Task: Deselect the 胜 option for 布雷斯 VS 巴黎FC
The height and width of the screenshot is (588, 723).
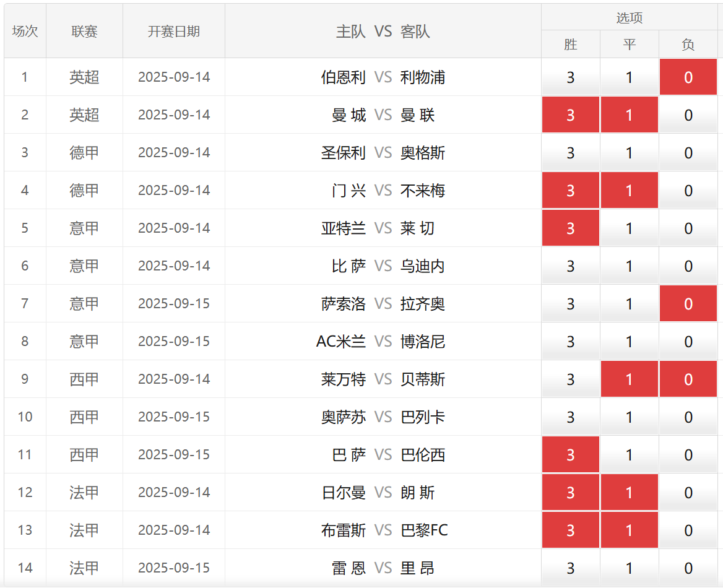Action: pos(570,531)
